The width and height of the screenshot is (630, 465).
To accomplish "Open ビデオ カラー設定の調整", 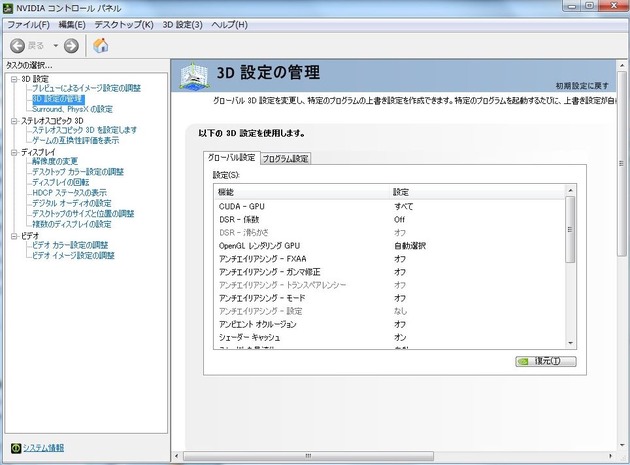I will click(x=70, y=245).
